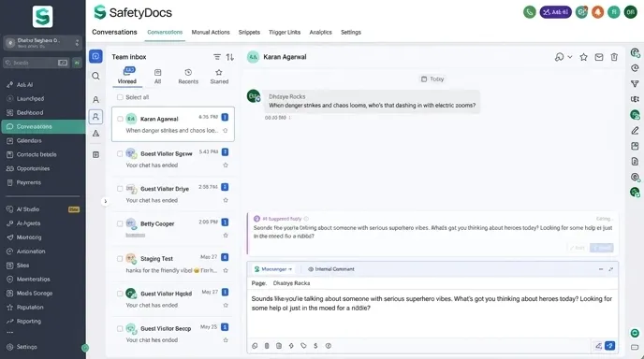Check the Select all checkbox
This screenshot has height=359, width=644.
[x=120, y=97]
